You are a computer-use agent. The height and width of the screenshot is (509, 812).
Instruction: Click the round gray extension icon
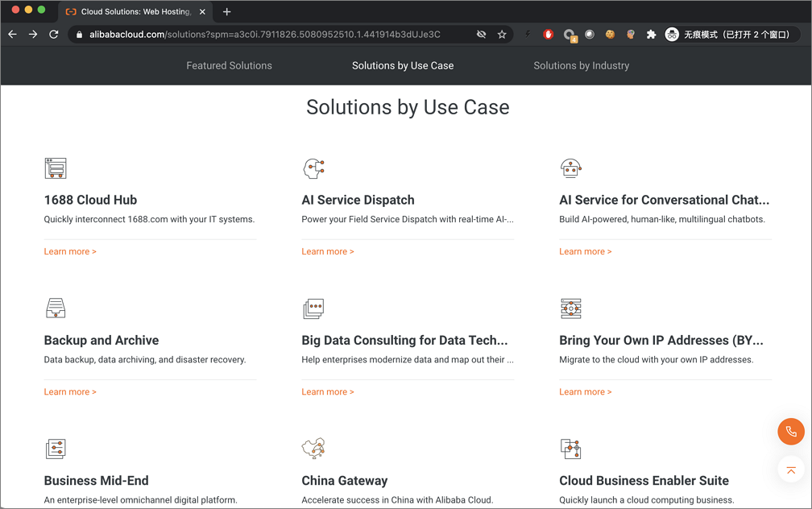pos(590,34)
